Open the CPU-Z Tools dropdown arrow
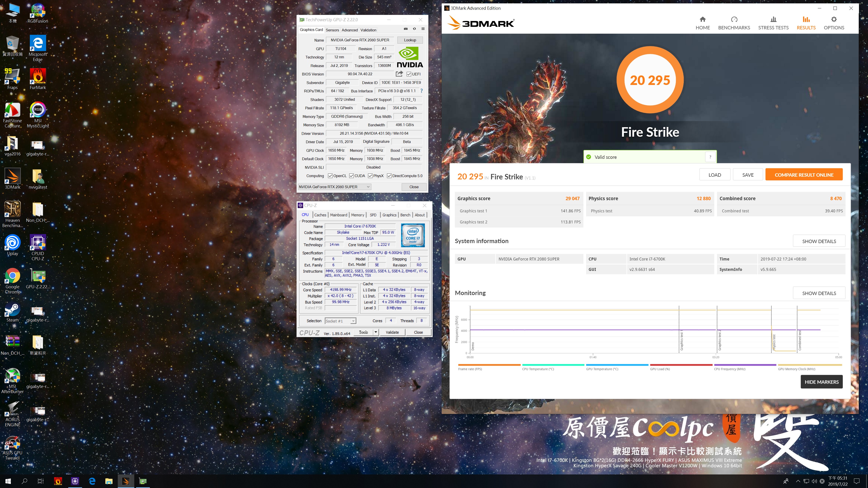The height and width of the screenshot is (488, 868). [376, 332]
